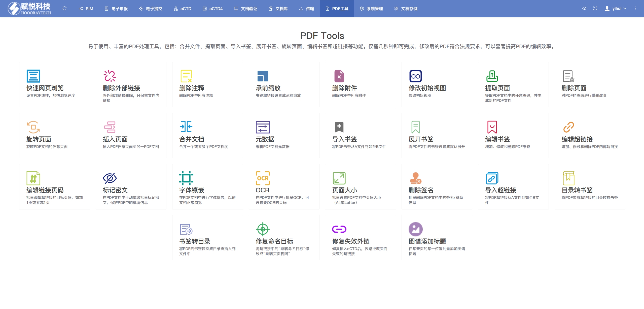Open the yihui user dropdown

click(615, 9)
